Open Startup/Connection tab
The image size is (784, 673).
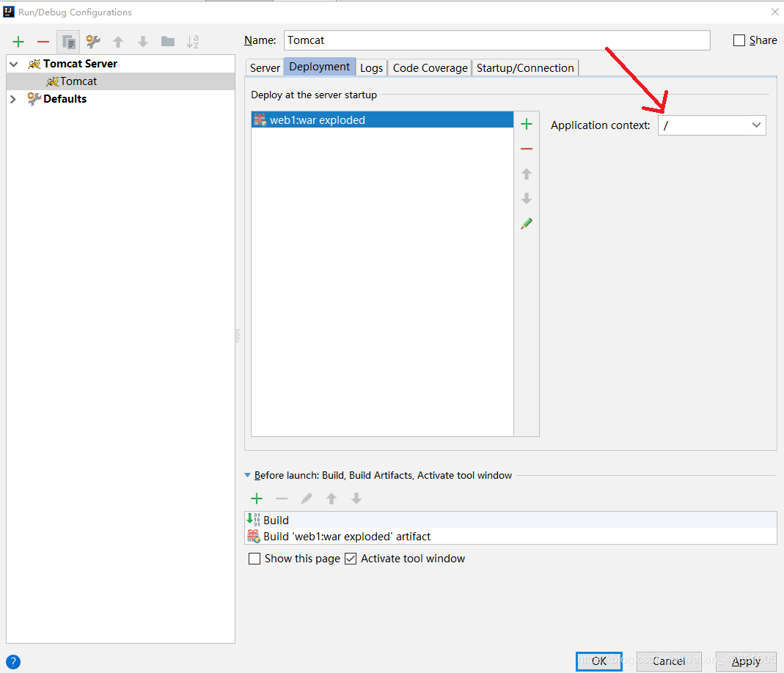point(525,68)
